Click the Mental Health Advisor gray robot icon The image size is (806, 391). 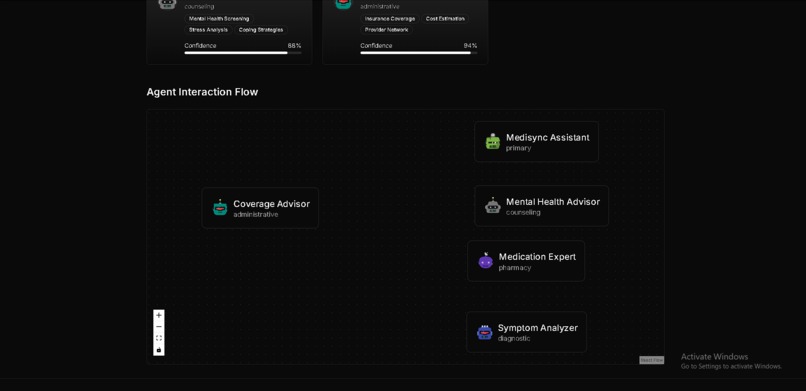[x=492, y=206]
